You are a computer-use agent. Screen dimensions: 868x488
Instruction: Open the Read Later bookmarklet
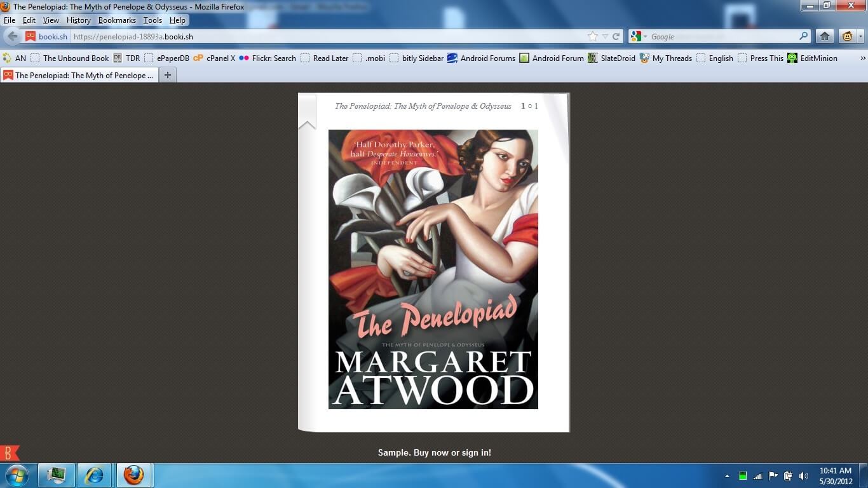point(325,58)
